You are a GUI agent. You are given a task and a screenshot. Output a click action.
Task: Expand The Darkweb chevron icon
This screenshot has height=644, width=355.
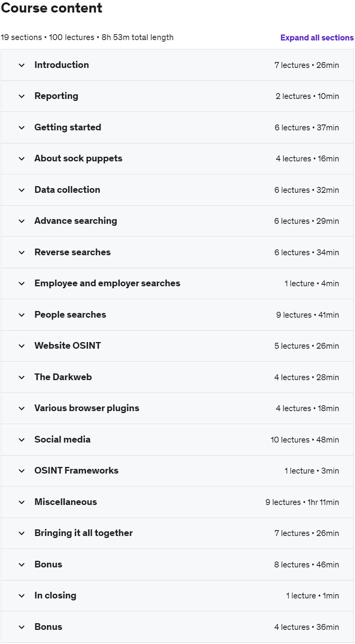point(22,377)
